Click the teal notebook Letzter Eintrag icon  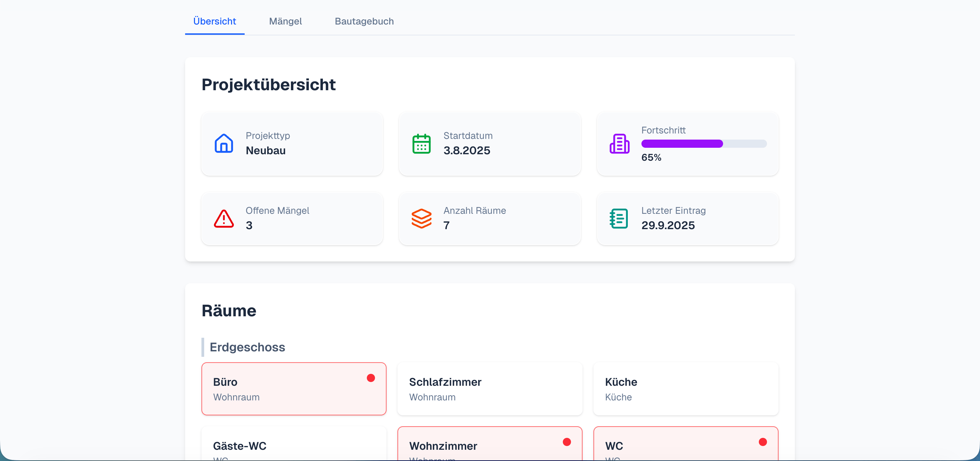[x=619, y=219]
